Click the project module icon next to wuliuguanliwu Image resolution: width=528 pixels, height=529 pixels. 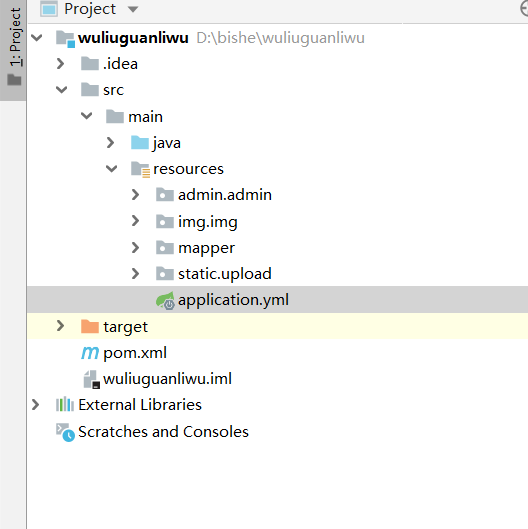65,38
